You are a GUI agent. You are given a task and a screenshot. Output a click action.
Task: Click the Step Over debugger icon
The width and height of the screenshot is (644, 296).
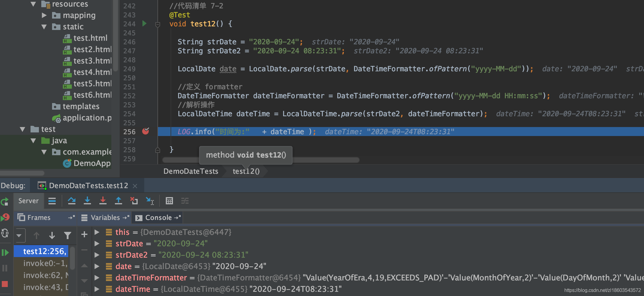pyautogui.click(x=72, y=201)
